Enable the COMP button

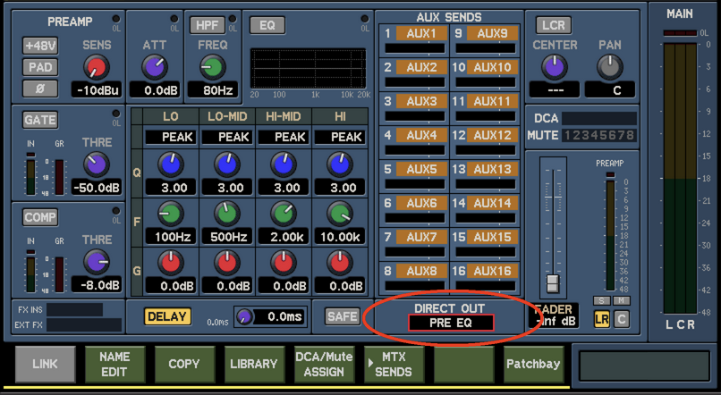[x=40, y=217]
